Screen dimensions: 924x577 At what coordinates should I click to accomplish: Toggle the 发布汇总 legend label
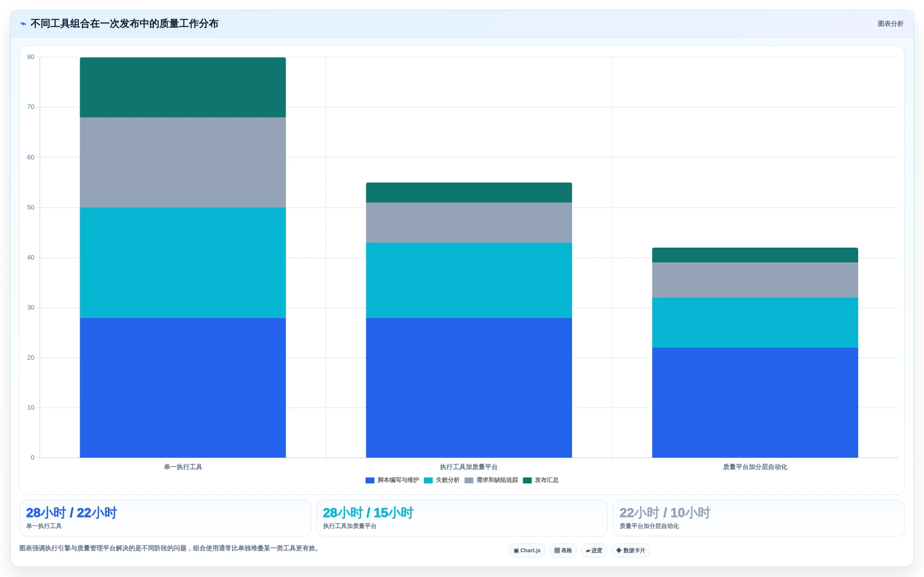coord(546,480)
